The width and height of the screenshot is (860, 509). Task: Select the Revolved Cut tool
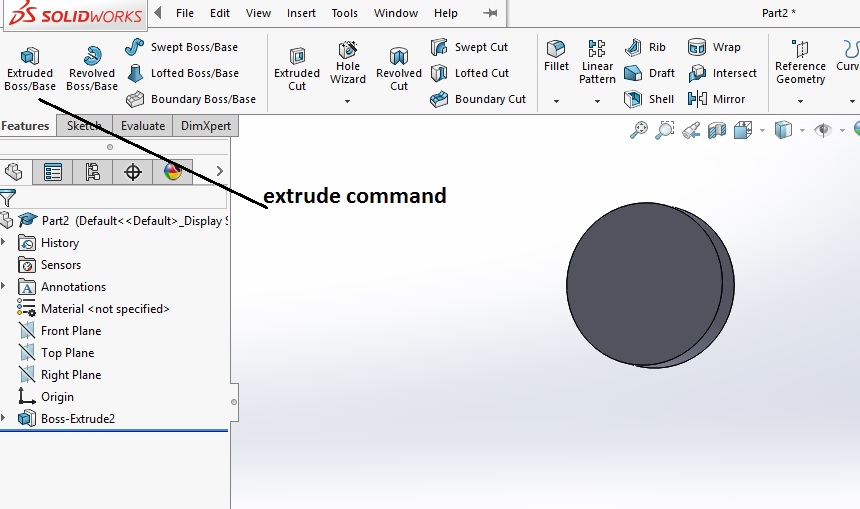[x=399, y=69]
